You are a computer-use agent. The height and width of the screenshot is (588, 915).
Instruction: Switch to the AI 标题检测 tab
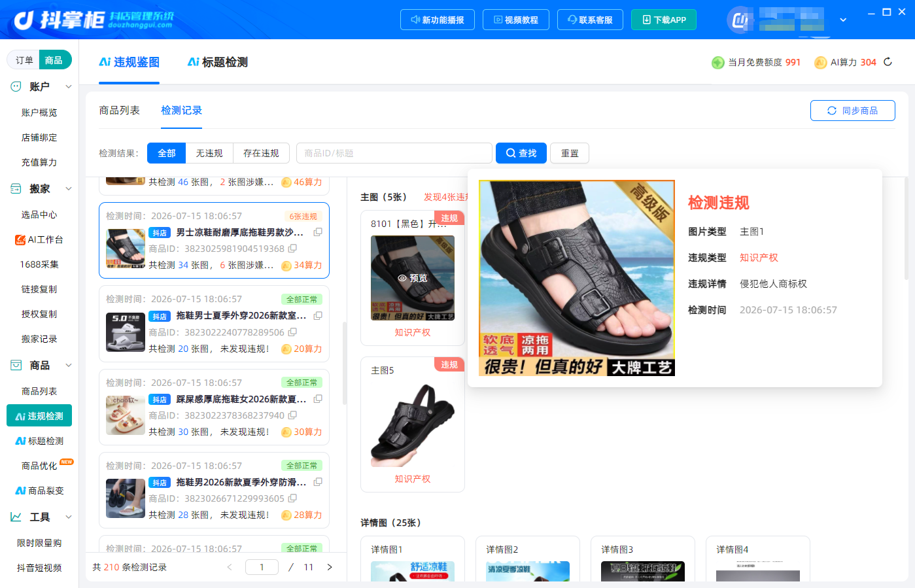[217, 62]
